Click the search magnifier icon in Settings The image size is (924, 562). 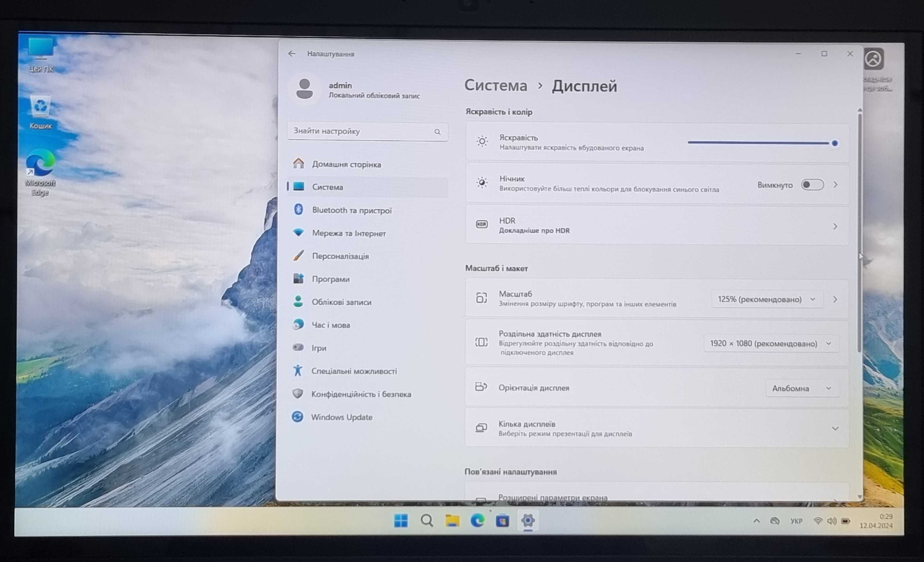pyautogui.click(x=437, y=132)
